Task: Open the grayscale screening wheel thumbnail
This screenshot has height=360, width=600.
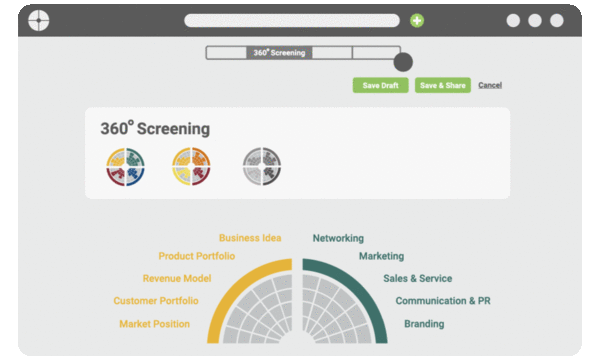Action: [x=262, y=166]
